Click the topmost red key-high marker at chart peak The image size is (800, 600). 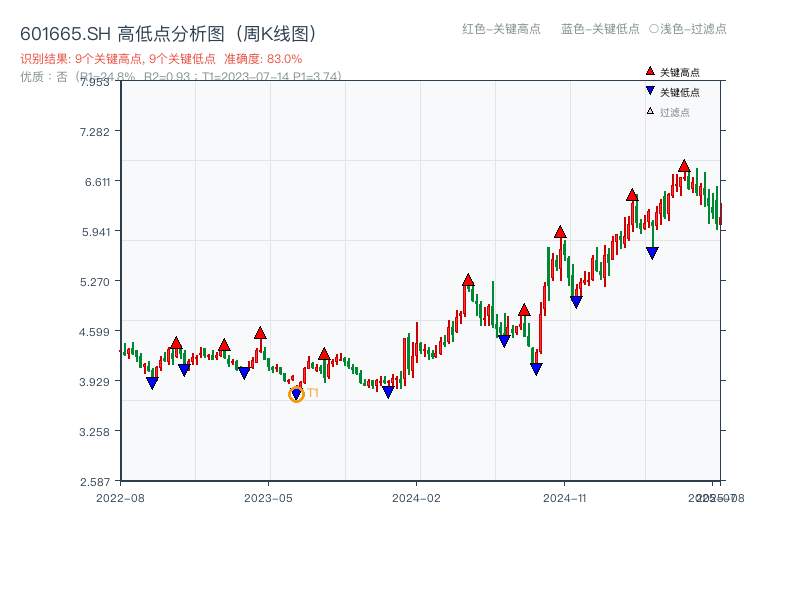[x=684, y=166]
